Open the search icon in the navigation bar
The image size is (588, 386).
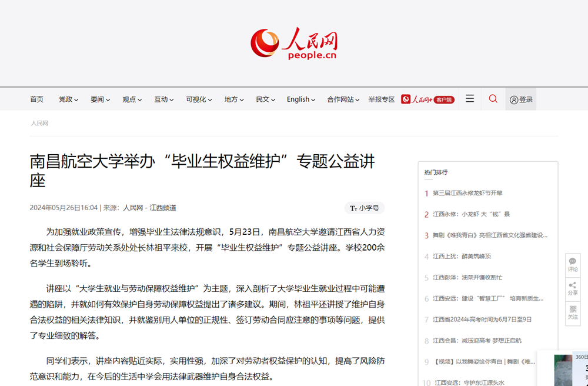493,99
